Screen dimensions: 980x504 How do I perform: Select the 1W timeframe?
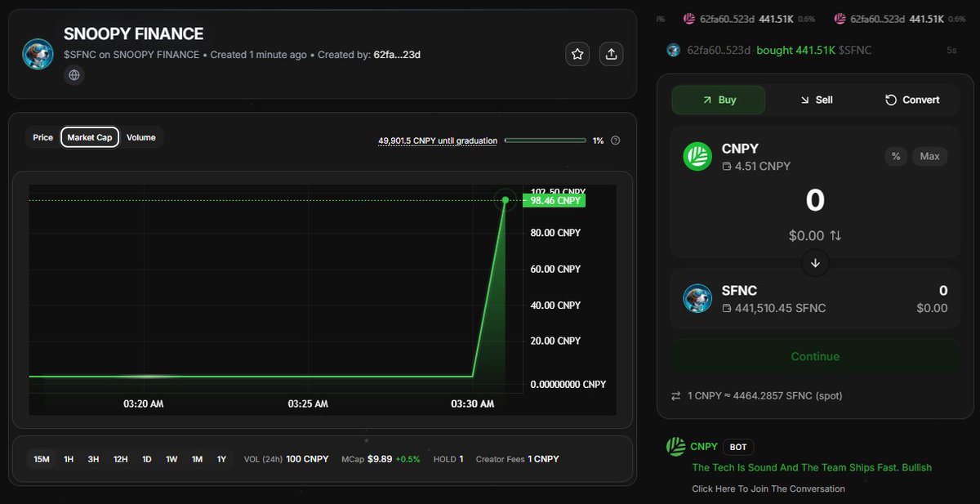point(171,459)
